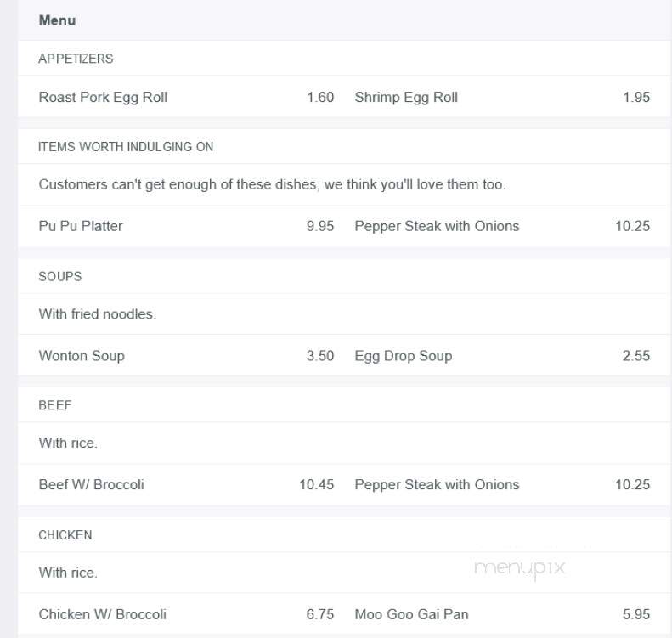The width and height of the screenshot is (672, 638).
Task: Open ITEMS WORTH INDULGING ON section
Action: coord(126,146)
